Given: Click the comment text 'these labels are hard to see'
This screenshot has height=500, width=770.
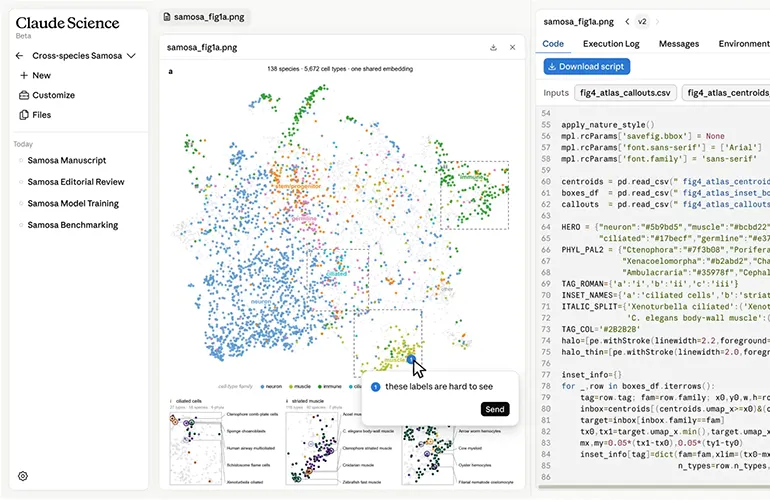Looking at the screenshot, I should (x=439, y=387).
